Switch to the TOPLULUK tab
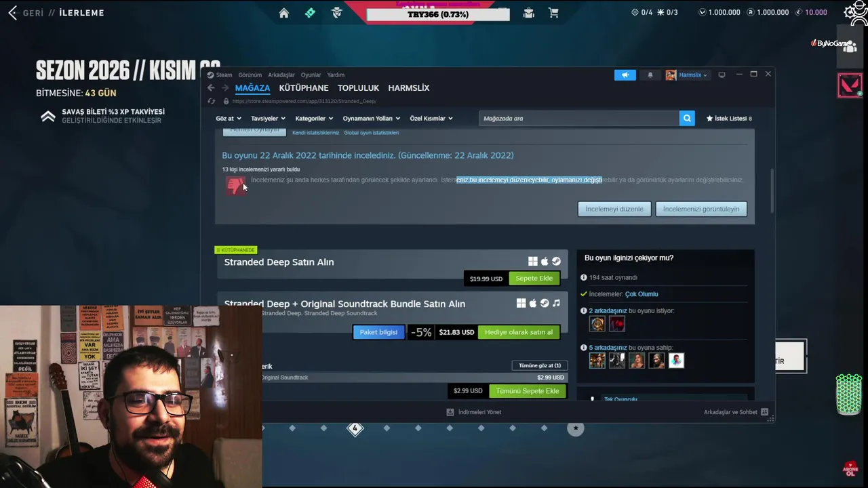The width and height of the screenshot is (868, 488). click(x=358, y=88)
